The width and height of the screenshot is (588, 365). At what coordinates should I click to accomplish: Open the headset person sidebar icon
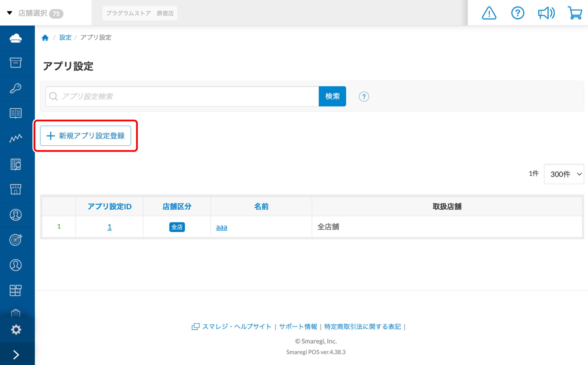click(x=16, y=215)
